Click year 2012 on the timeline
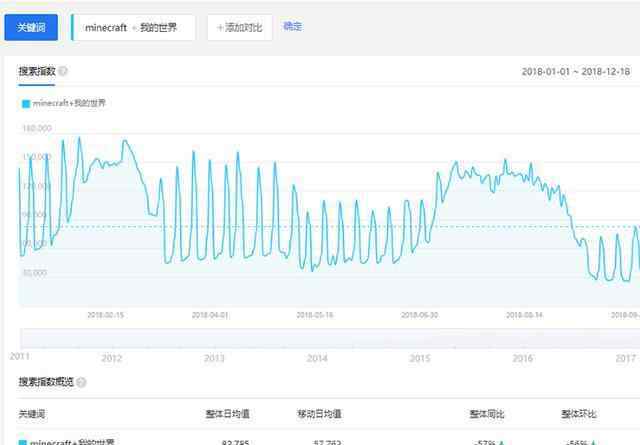The image size is (640, 445). pyautogui.click(x=111, y=358)
